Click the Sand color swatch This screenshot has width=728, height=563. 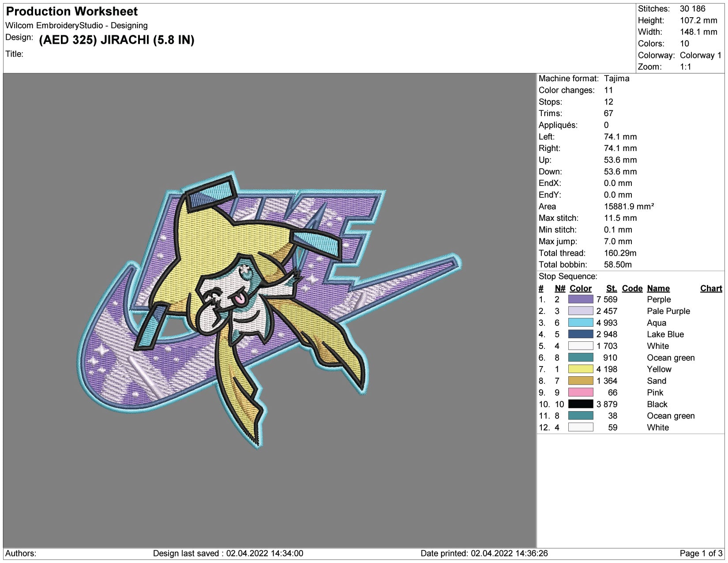(581, 381)
